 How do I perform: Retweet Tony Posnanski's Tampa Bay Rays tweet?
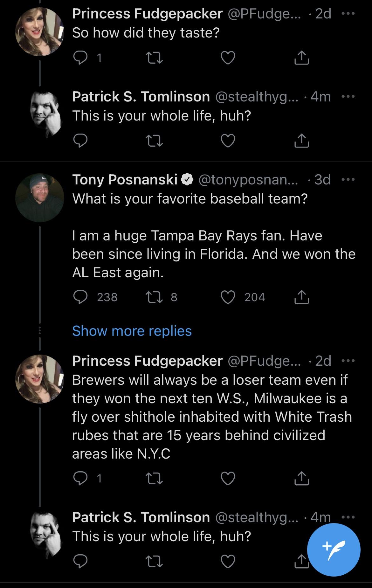pyautogui.click(x=154, y=297)
